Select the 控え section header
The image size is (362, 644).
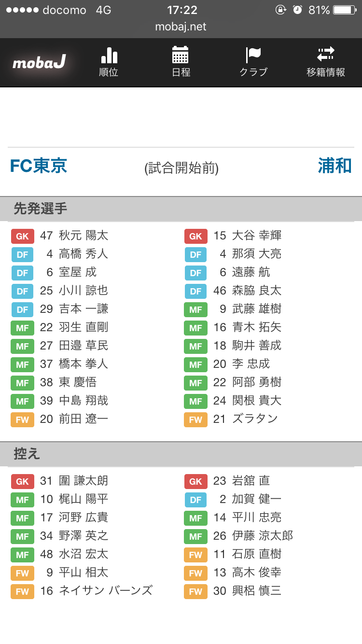27,454
